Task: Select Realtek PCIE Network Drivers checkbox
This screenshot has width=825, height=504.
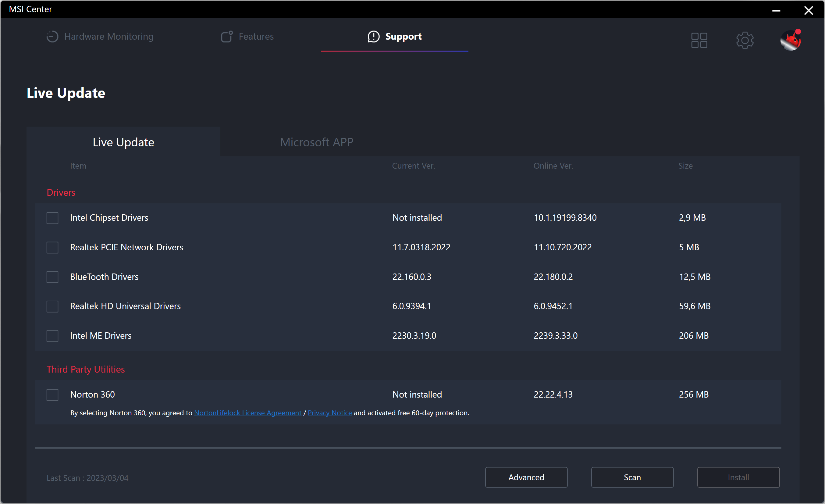Action: point(52,248)
